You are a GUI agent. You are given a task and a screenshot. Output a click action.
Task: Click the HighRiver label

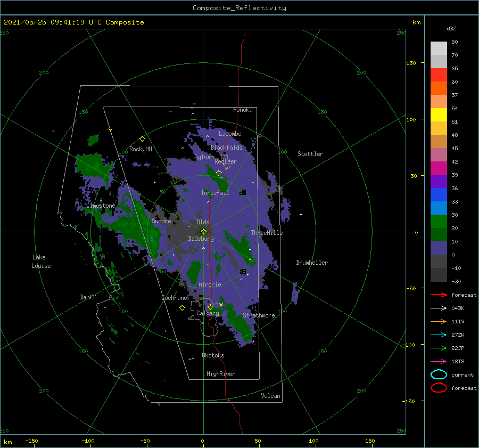coord(221,374)
